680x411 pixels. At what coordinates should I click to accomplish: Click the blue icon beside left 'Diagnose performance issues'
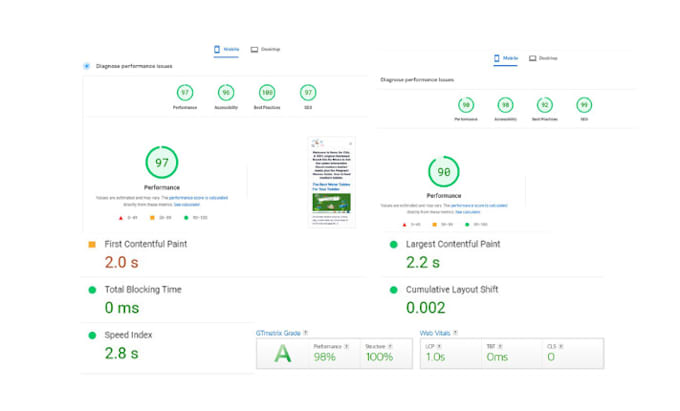(86, 66)
